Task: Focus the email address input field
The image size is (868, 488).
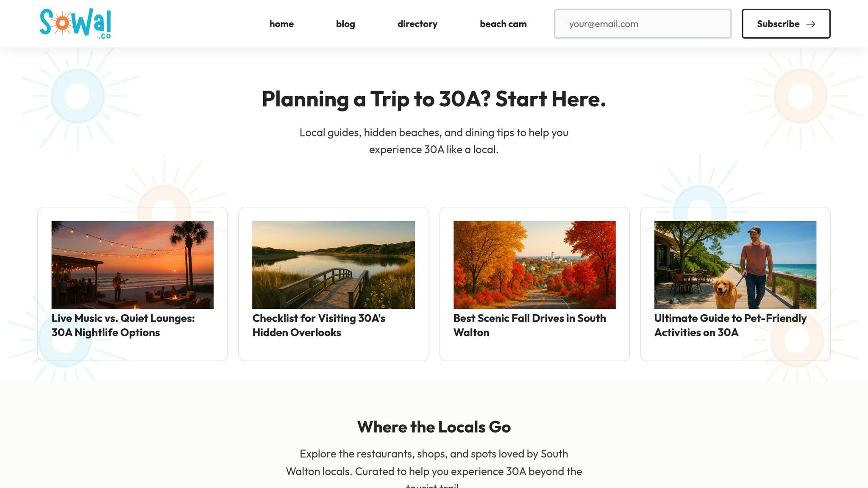Action: tap(642, 24)
